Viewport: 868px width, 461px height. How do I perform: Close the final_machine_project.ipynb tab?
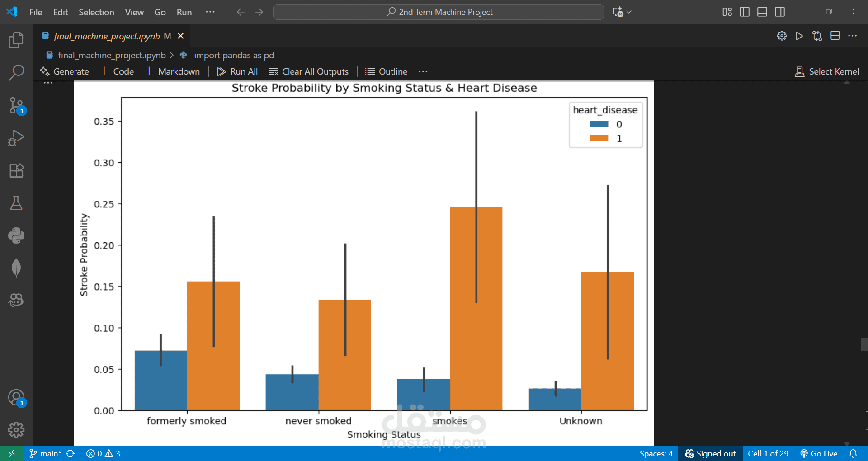tap(180, 36)
